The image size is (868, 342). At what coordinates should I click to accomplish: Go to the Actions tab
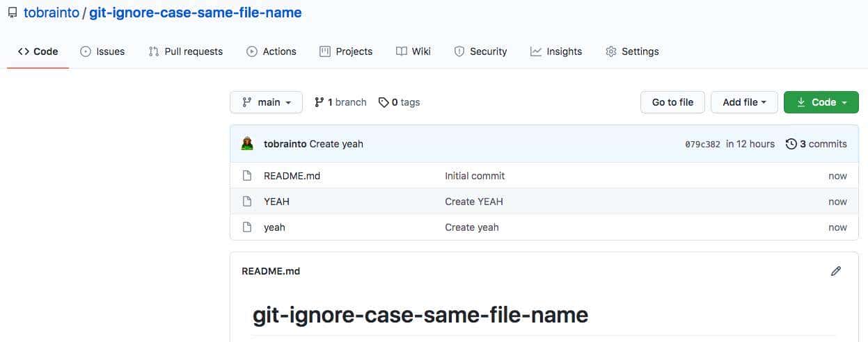click(x=271, y=51)
